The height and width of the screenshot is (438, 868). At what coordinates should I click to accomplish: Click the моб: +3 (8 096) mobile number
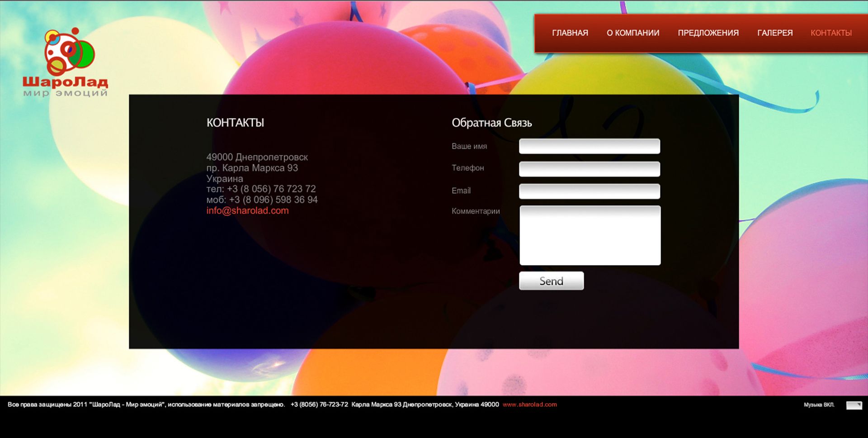point(262,200)
